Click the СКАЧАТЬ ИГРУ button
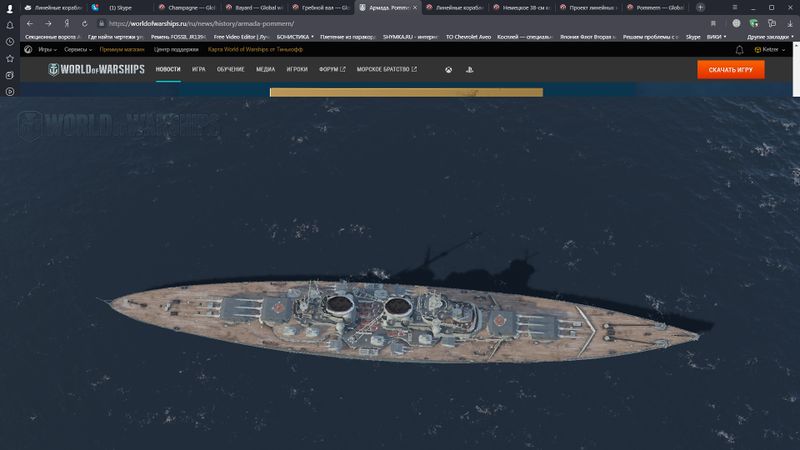Viewport: 800px width, 450px height. click(x=731, y=70)
